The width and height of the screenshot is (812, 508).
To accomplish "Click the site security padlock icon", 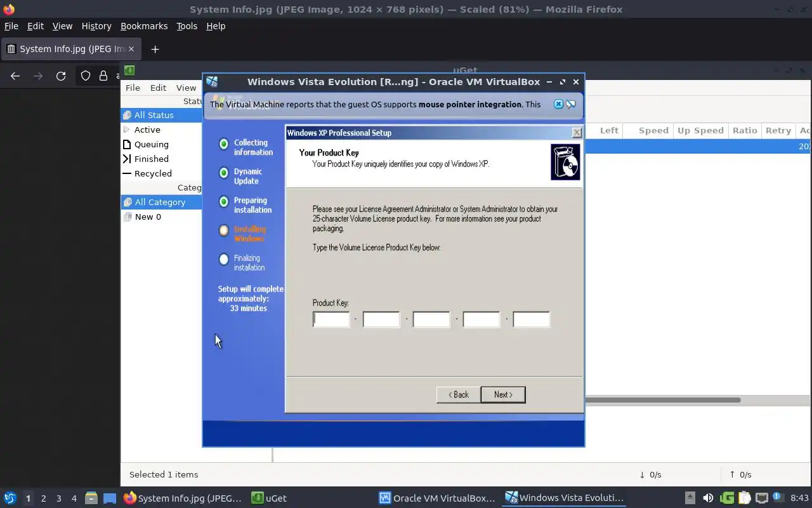I will (x=103, y=76).
